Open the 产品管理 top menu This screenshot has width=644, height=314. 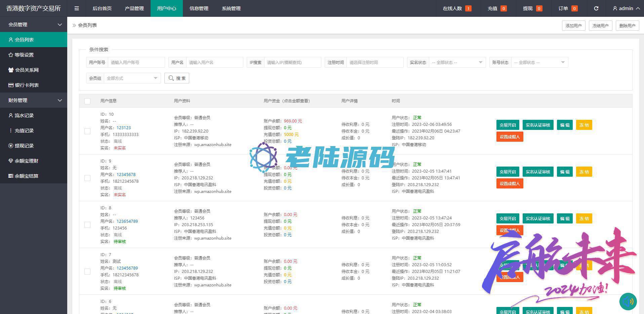(x=134, y=8)
